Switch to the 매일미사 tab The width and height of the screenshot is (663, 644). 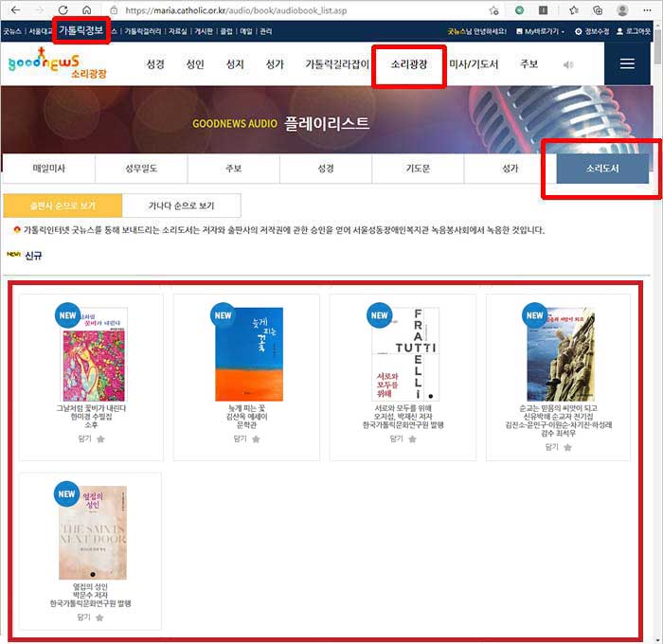pyautogui.click(x=49, y=169)
